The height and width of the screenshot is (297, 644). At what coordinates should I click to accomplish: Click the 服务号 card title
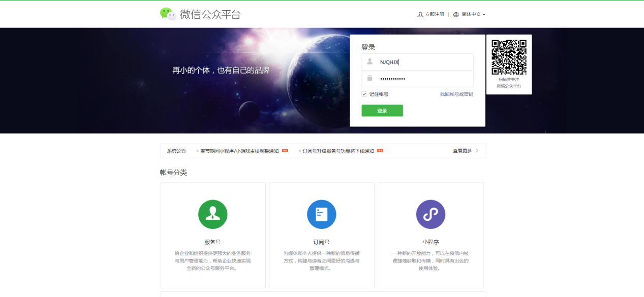click(212, 242)
